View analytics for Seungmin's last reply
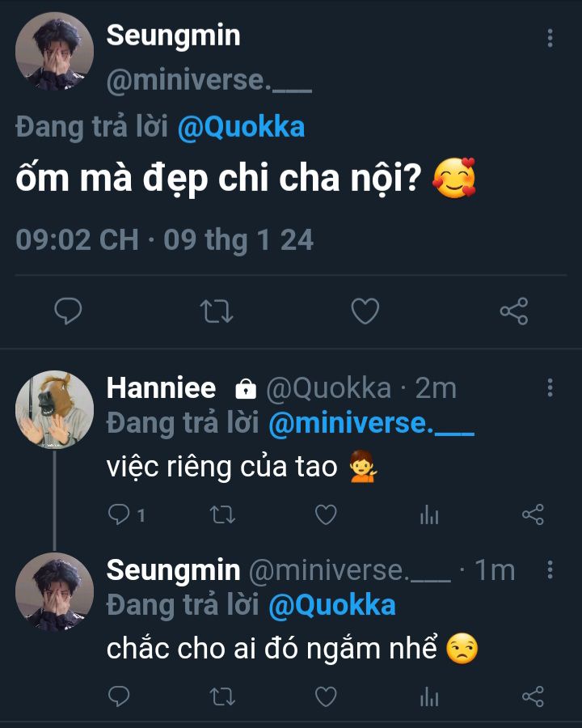 pos(430,696)
